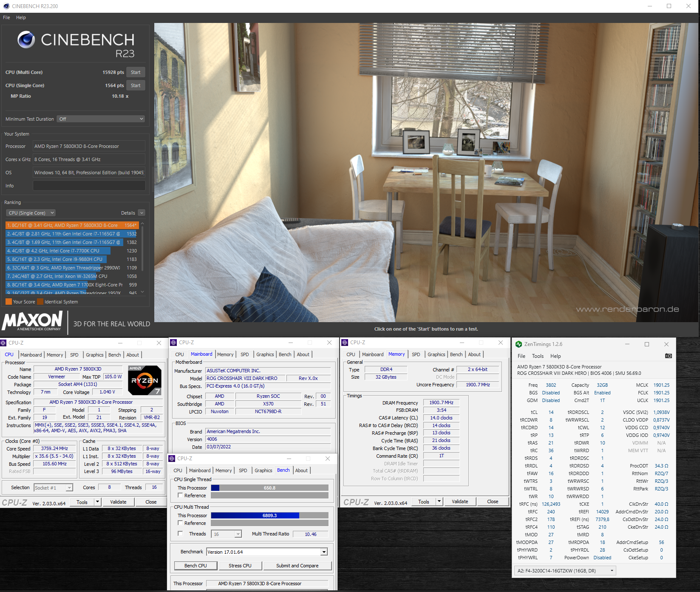Tick the CPU Multi Thread Reference checkbox
700x592 pixels.
tap(180, 523)
